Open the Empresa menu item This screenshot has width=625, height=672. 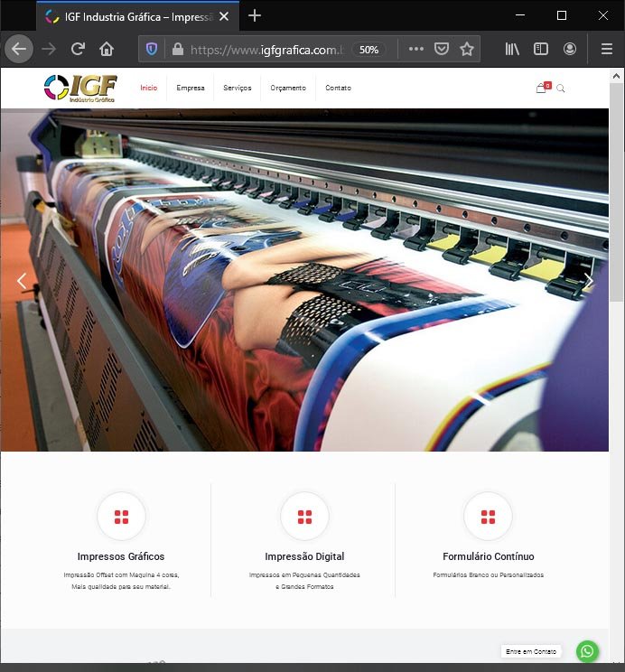tap(191, 89)
